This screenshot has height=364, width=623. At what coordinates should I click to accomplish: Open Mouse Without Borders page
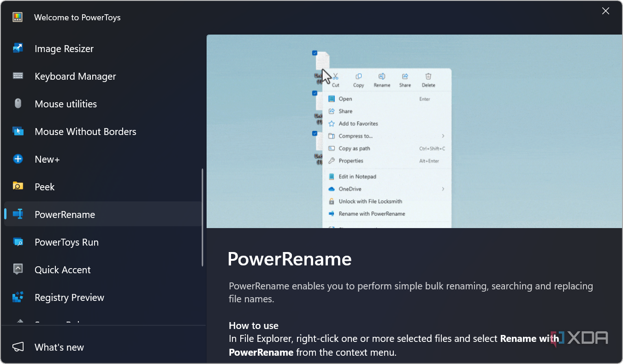click(103, 131)
